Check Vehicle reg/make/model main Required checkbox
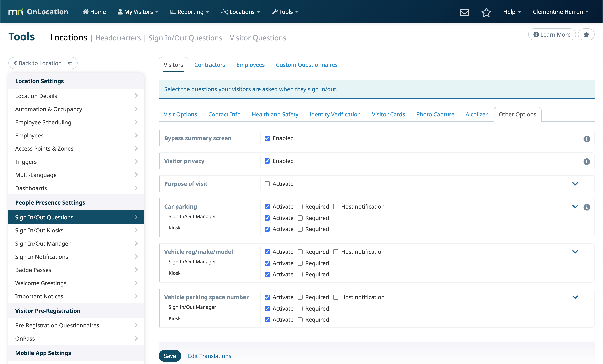The width and height of the screenshot is (603, 364). [x=300, y=252]
